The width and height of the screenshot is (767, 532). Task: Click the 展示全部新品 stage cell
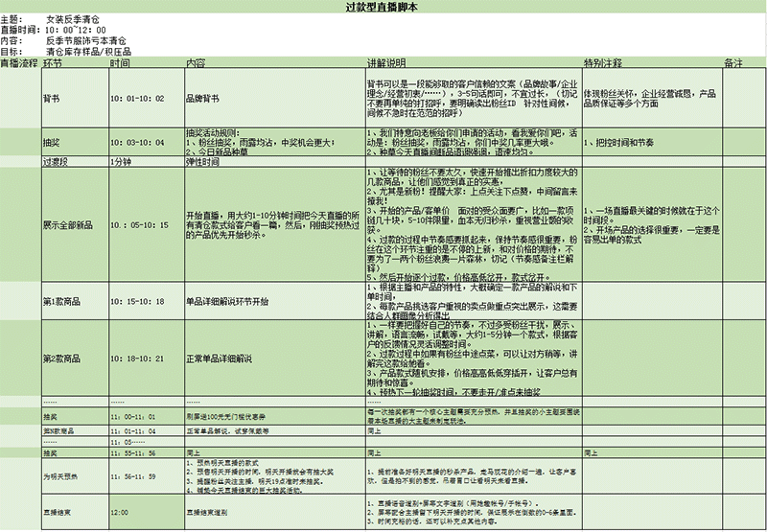pos(68,224)
